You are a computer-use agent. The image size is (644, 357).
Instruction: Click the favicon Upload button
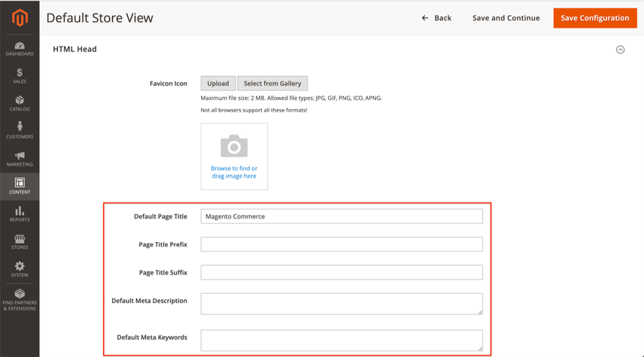pyautogui.click(x=218, y=83)
